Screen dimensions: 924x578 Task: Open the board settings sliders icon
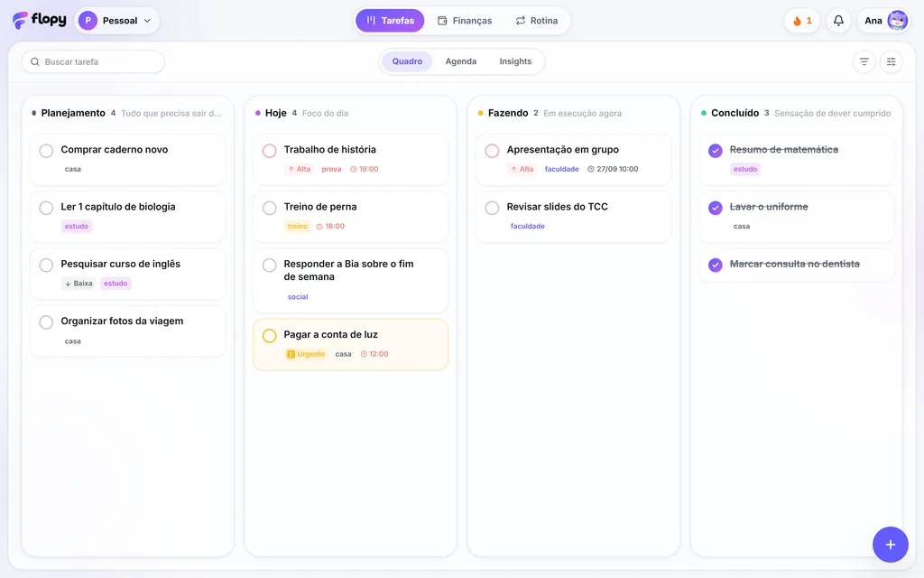[x=891, y=61]
